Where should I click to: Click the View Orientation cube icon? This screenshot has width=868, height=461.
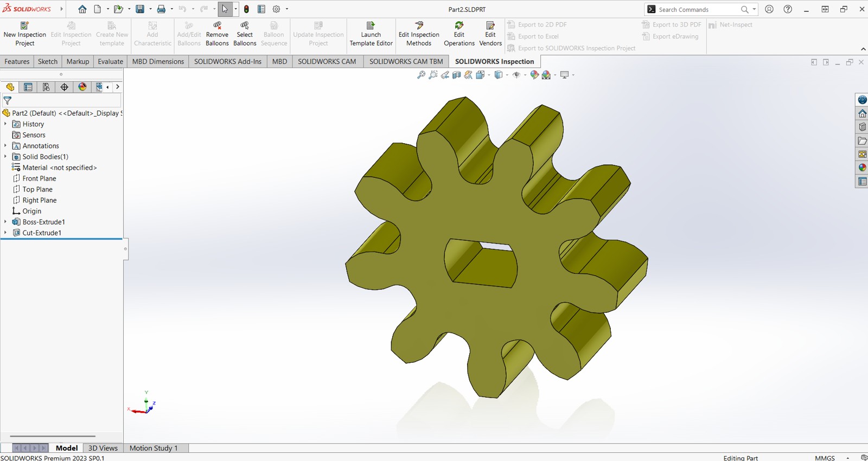[x=480, y=75]
